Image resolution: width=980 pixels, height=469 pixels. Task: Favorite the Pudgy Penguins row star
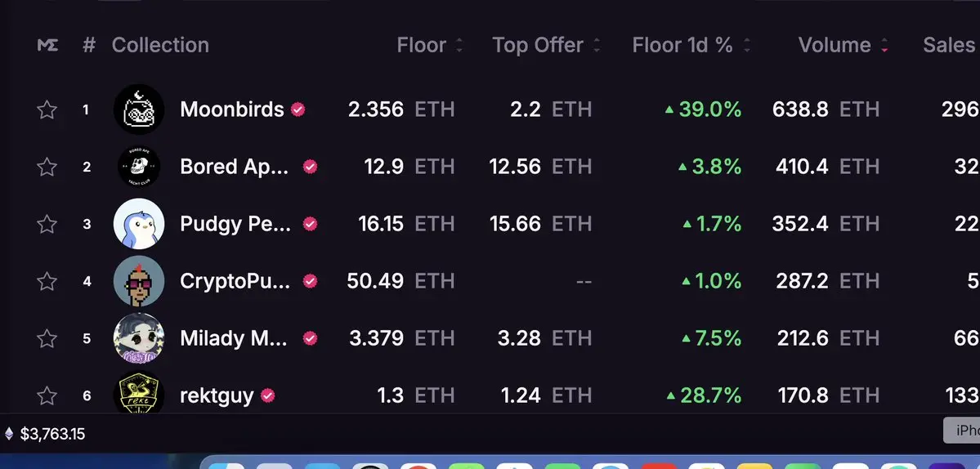[47, 224]
